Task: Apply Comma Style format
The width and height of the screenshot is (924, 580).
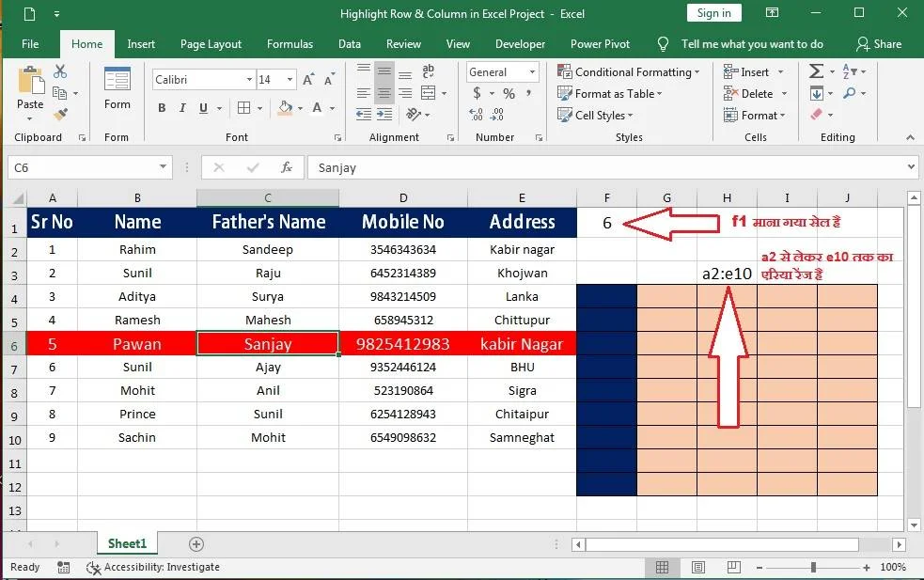Action: 528,92
